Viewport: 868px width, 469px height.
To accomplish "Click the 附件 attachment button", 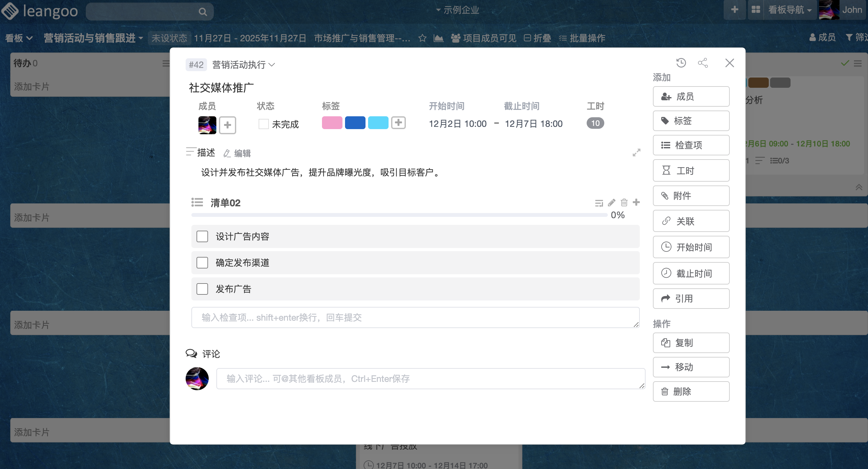I will tap(691, 195).
